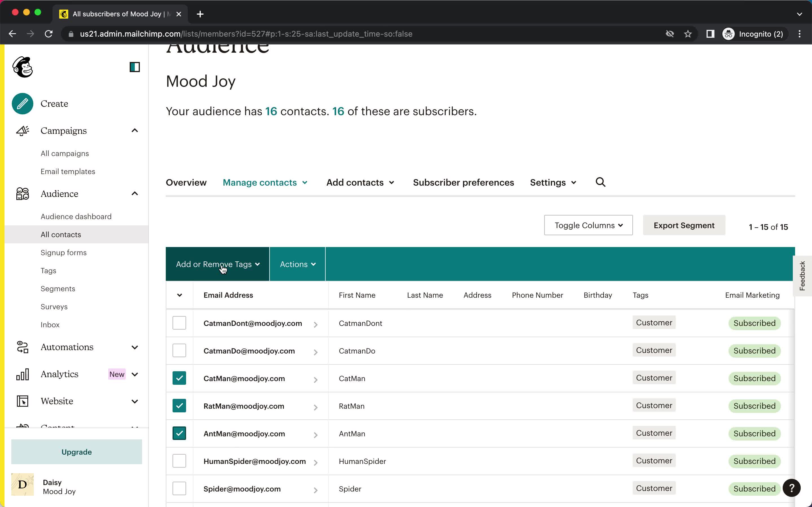Open the Subscriber preferences tab
Viewport: 812px width, 507px height.
pyautogui.click(x=463, y=182)
